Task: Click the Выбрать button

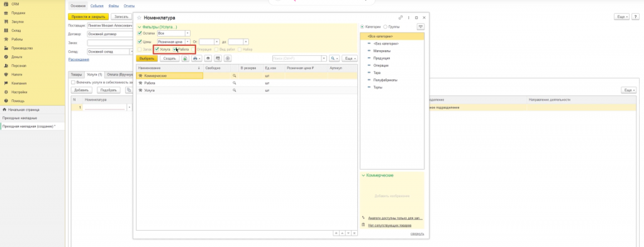Action: [147, 58]
